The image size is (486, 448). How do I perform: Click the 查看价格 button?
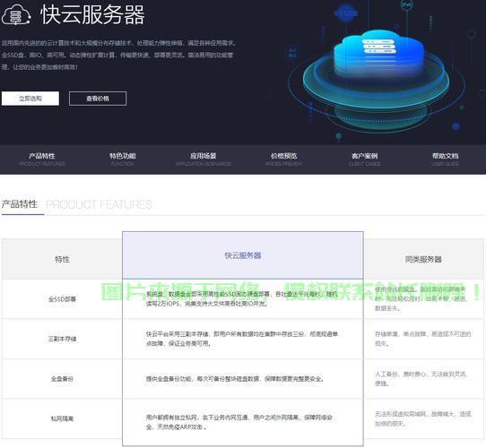[98, 99]
